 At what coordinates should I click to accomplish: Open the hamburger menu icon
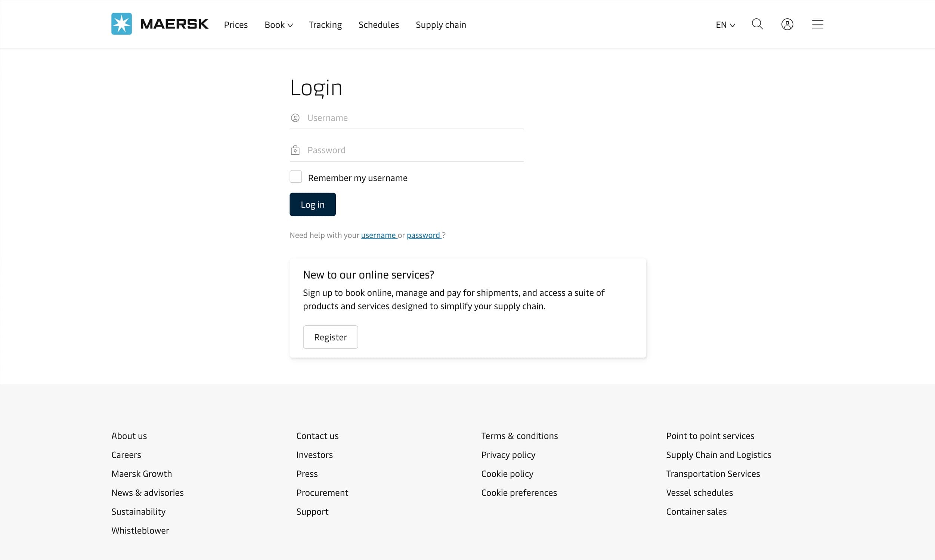[x=817, y=24]
